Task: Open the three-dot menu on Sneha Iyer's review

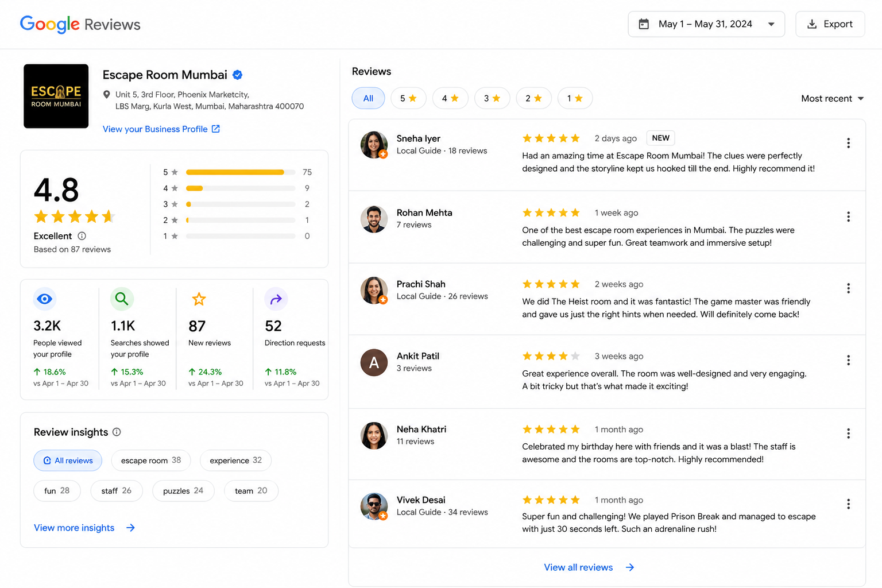Action: click(x=848, y=143)
